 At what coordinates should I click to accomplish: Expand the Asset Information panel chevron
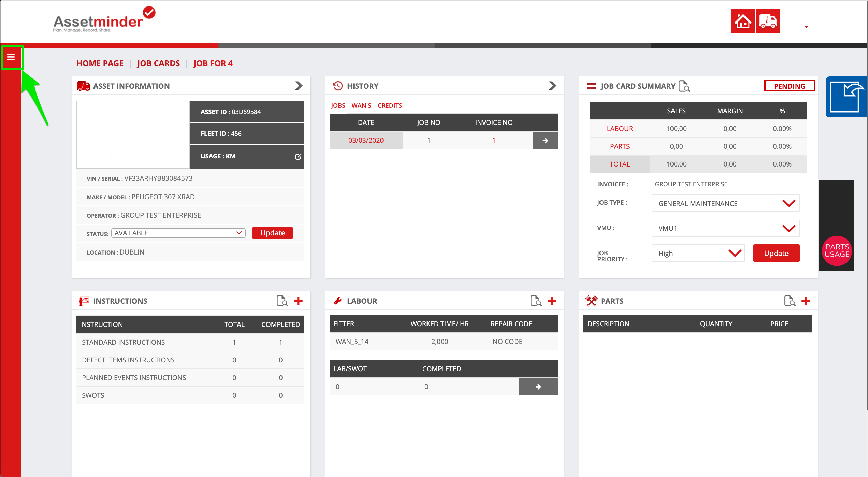tap(299, 86)
